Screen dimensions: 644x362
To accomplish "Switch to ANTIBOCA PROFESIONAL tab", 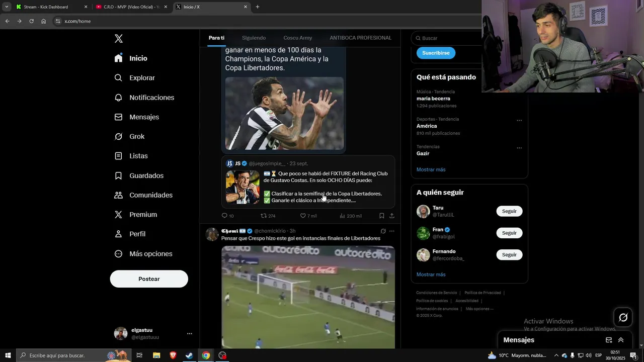I will (x=360, y=38).
